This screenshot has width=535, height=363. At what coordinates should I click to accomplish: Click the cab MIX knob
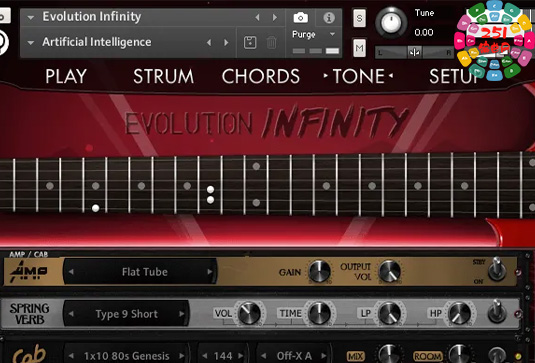coord(389,355)
